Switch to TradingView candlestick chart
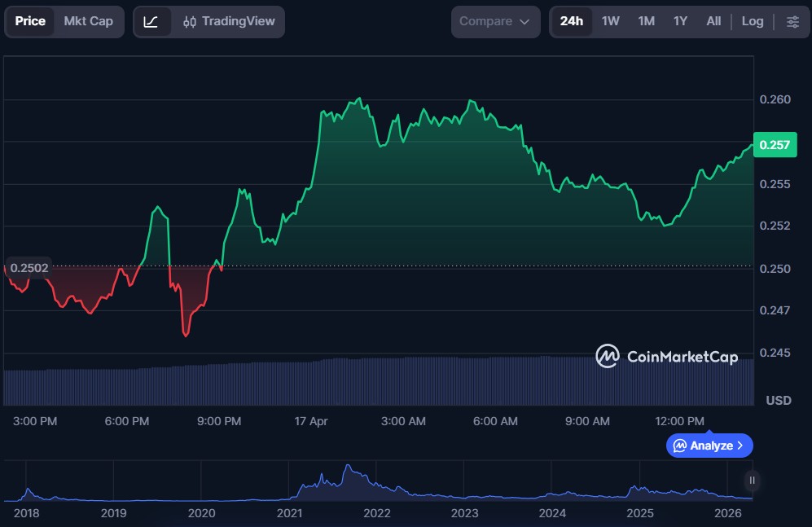 (x=229, y=21)
